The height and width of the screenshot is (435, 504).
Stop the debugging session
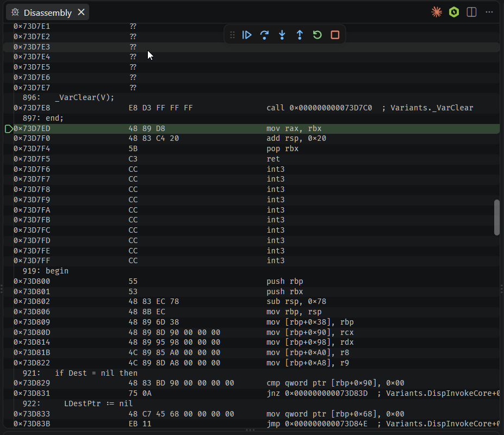335,35
